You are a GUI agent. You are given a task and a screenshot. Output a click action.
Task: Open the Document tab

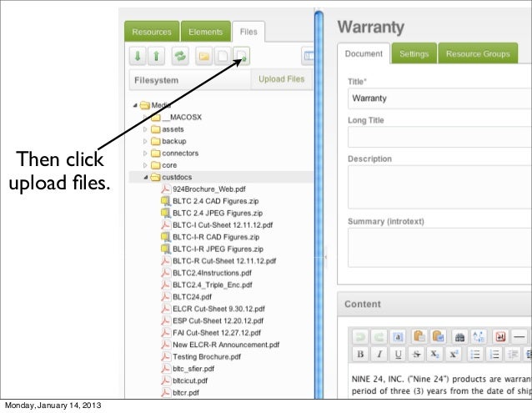click(x=364, y=53)
